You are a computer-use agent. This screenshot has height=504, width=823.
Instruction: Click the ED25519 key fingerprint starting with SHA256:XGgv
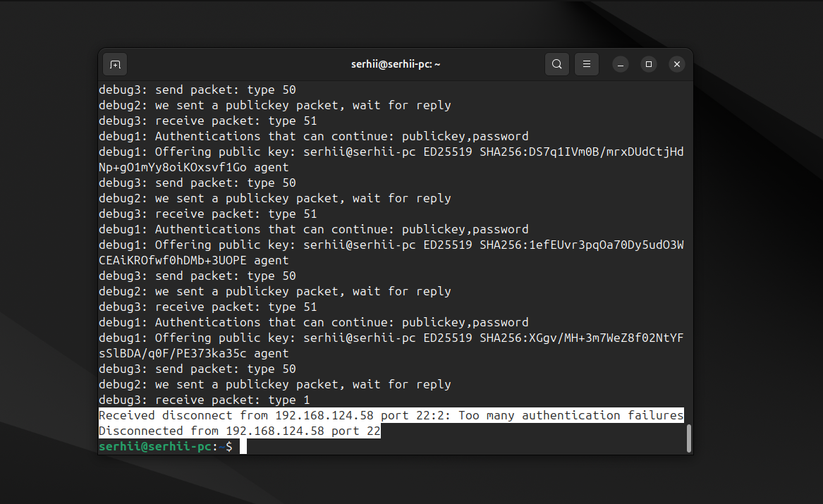[x=583, y=338]
